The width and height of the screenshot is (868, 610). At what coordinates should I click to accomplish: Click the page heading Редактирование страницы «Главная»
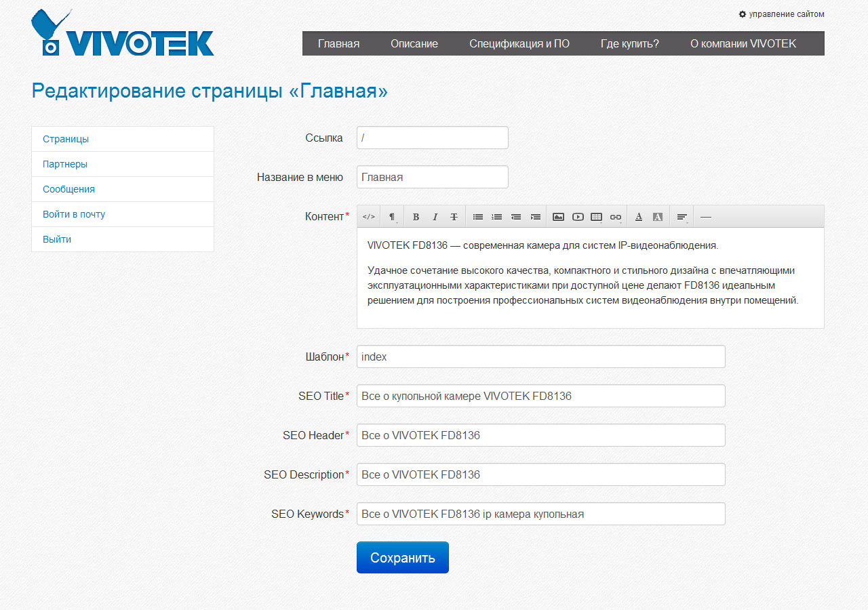click(210, 91)
